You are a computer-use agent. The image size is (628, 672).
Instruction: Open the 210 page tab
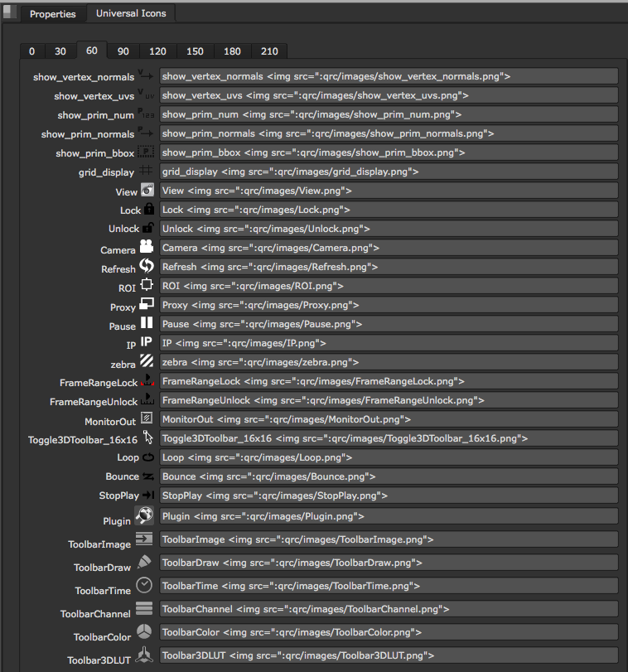(269, 51)
